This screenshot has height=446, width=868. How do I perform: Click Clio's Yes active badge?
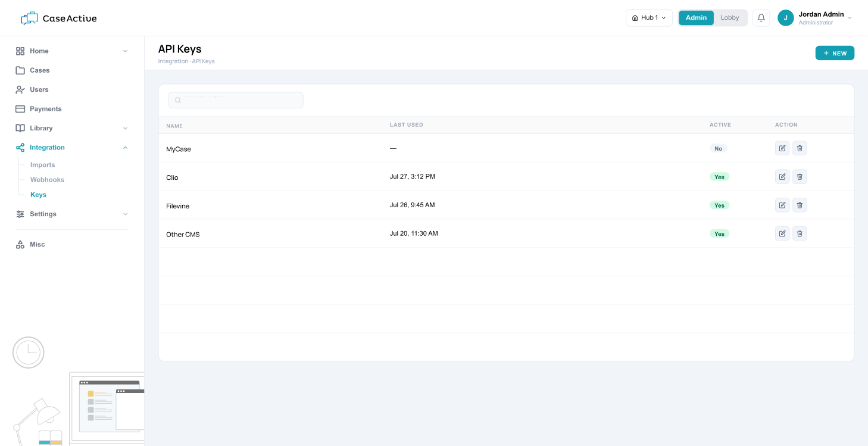[719, 177]
